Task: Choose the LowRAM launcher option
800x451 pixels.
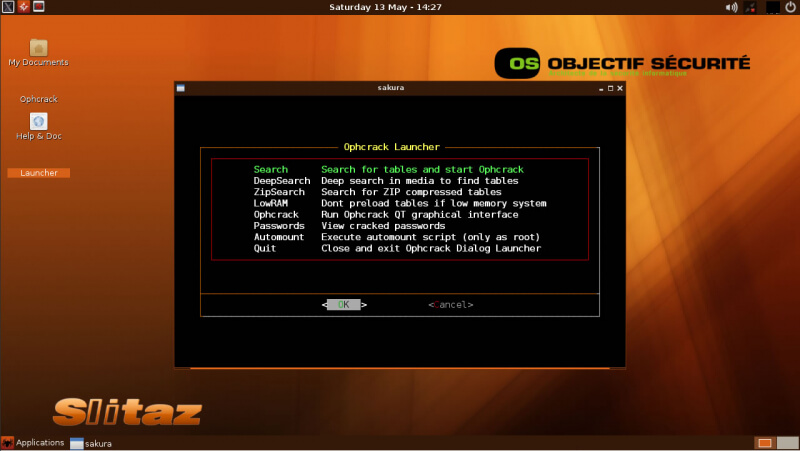Action: click(400, 203)
